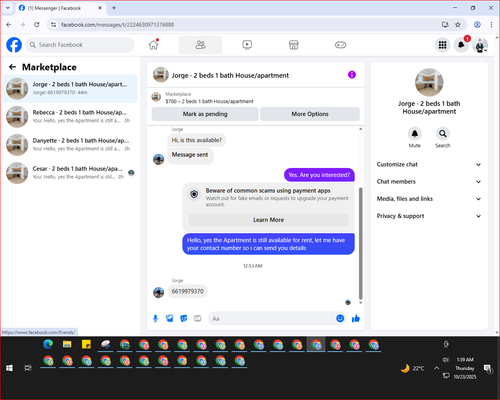Open the Gaming tab icon
Screen dimensions: 500x400
click(x=340, y=45)
